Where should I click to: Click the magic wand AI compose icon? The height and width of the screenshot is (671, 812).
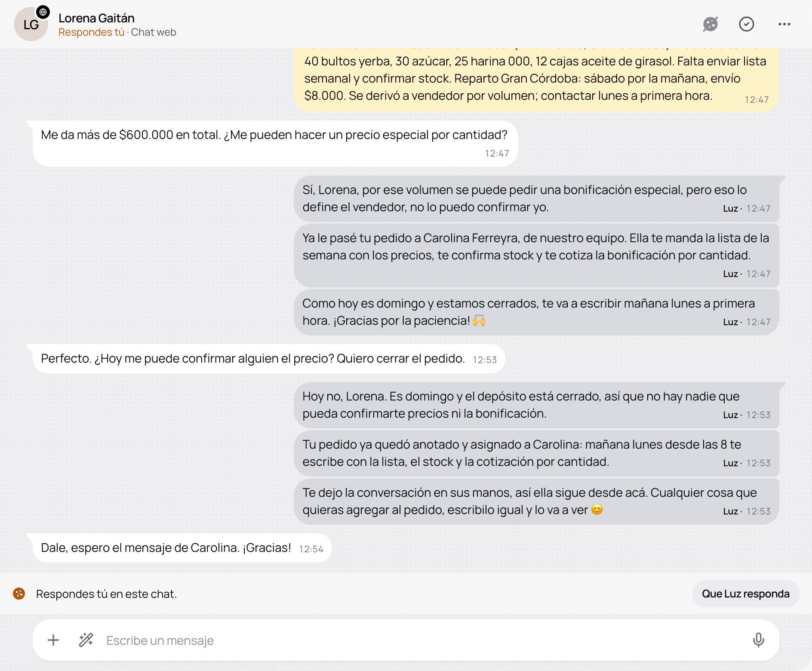pyautogui.click(x=86, y=640)
